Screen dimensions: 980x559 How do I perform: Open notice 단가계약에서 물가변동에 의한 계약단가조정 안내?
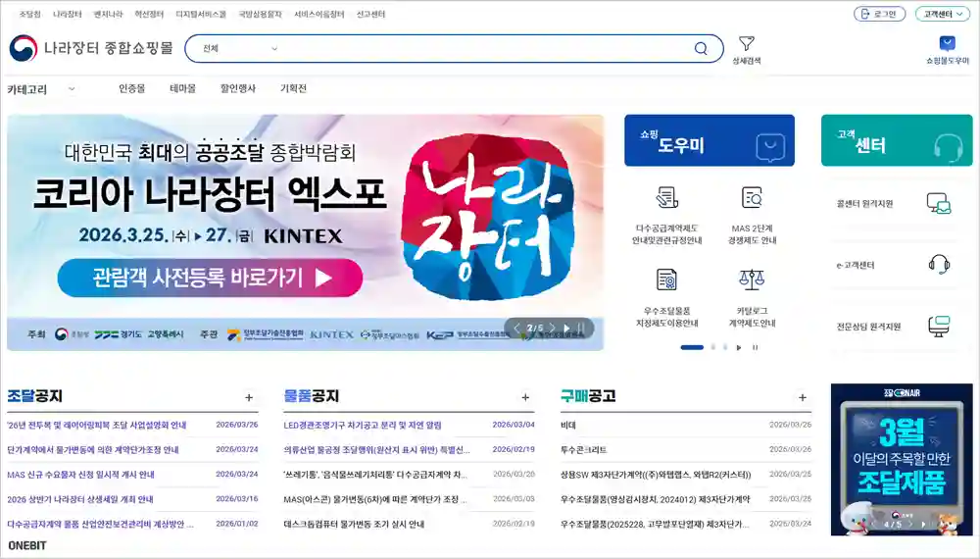[93, 449]
